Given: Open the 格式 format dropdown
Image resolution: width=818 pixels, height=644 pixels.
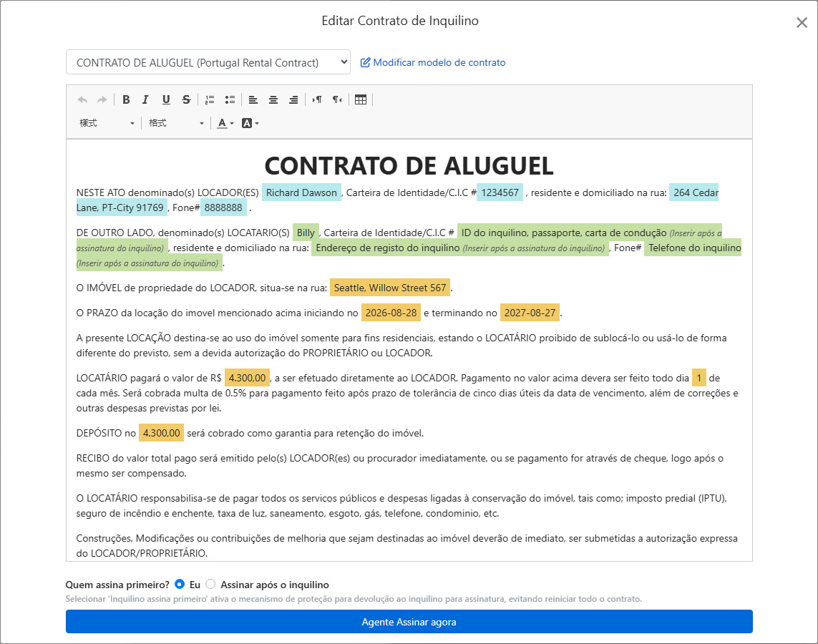Looking at the screenshot, I should click(x=176, y=123).
